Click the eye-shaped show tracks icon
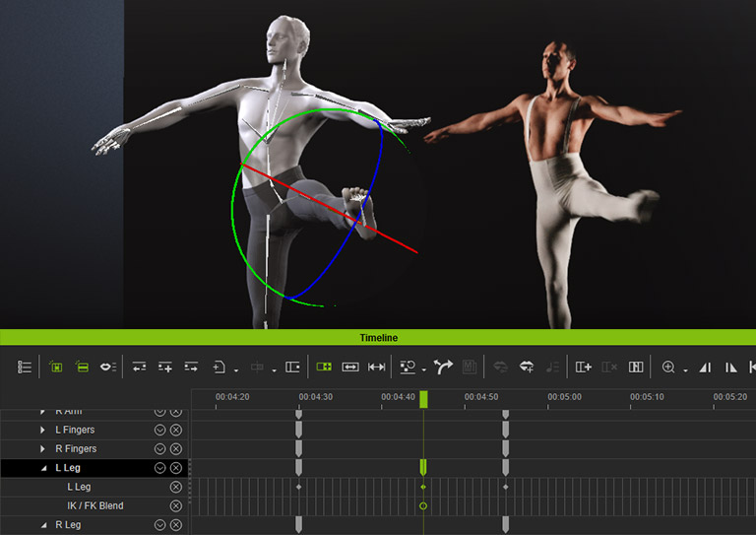Screen dimensions: 756x535 pos(108,367)
